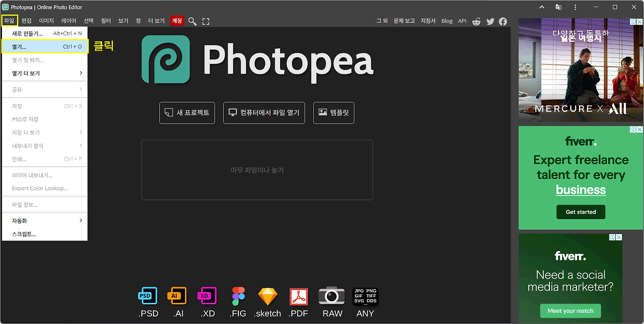The height and width of the screenshot is (324, 644).
Task: Choose 열기... from the file menu
Action: click(45, 46)
